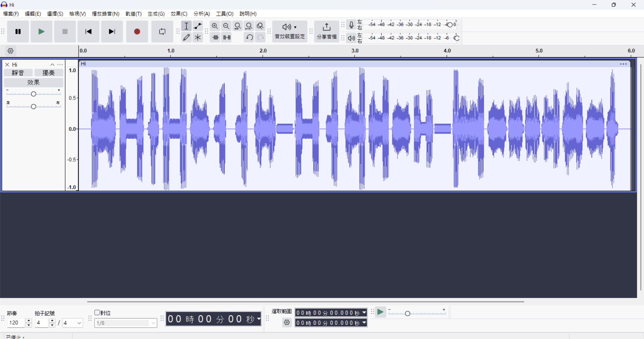Open the 選擇(S) Select menu
Screen dimensions: 644x339
(x=55, y=14)
